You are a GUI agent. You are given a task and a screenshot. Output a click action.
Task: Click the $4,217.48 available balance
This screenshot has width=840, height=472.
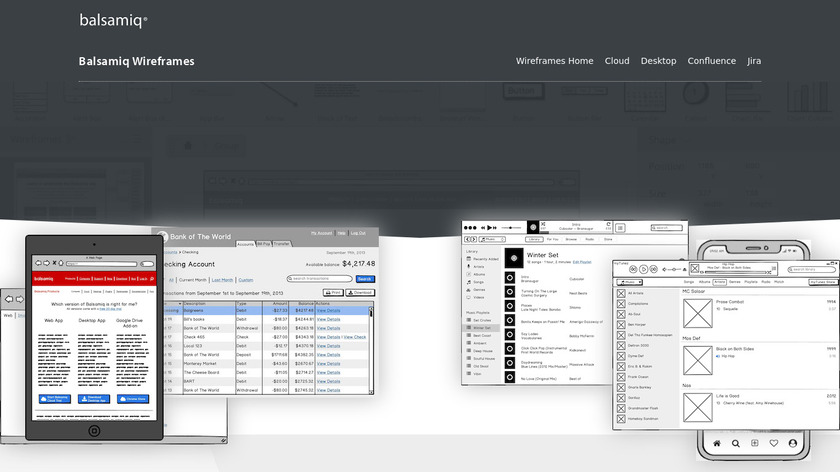point(358,264)
